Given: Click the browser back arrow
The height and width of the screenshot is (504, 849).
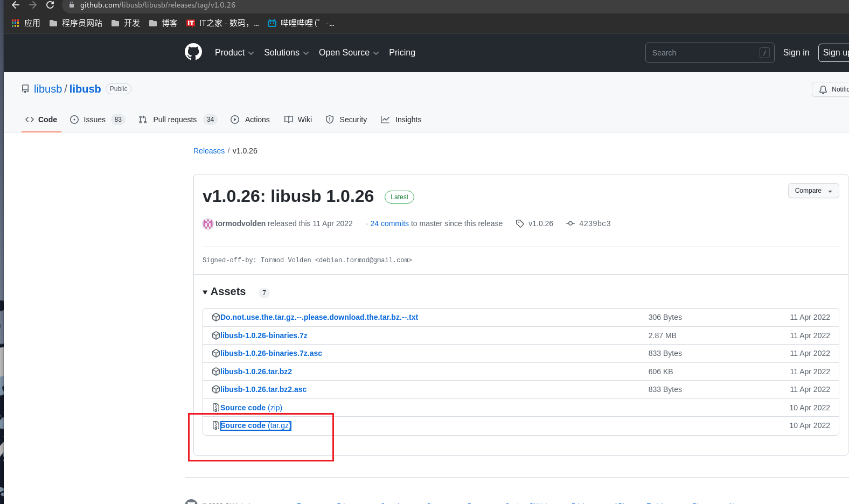Looking at the screenshot, I should [x=16, y=5].
